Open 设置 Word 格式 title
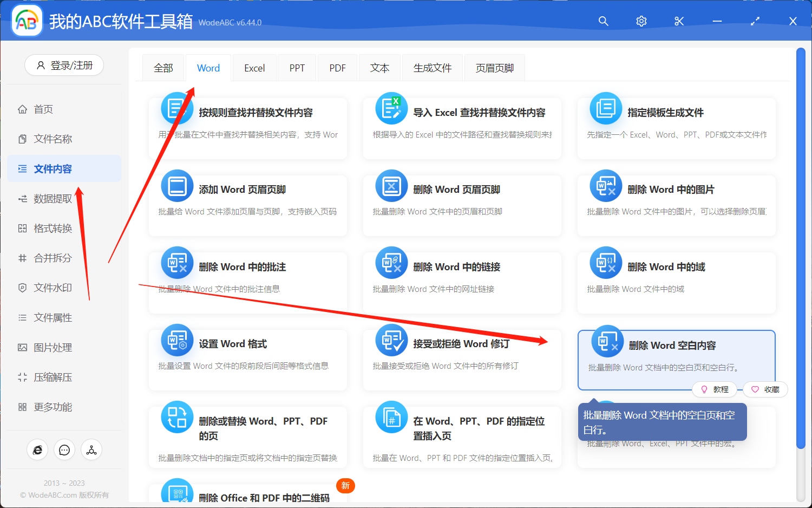This screenshot has width=812, height=508. [x=233, y=344]
